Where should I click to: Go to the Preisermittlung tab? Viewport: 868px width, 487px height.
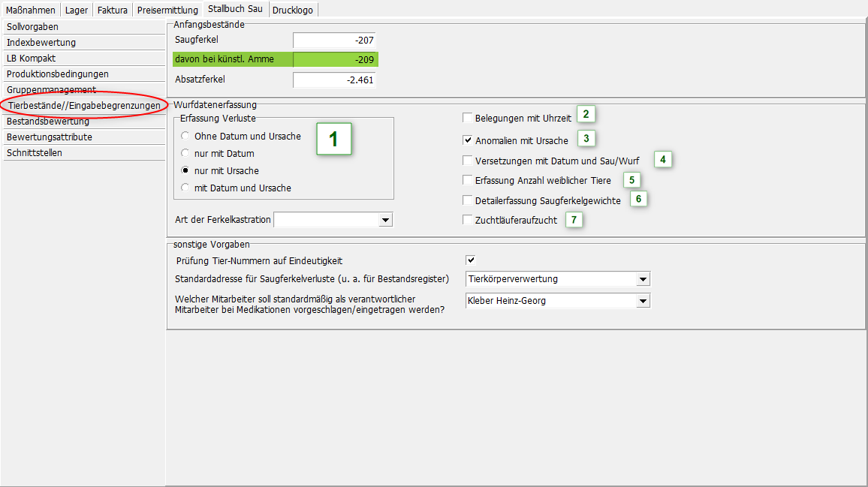[x=167, y=10]
